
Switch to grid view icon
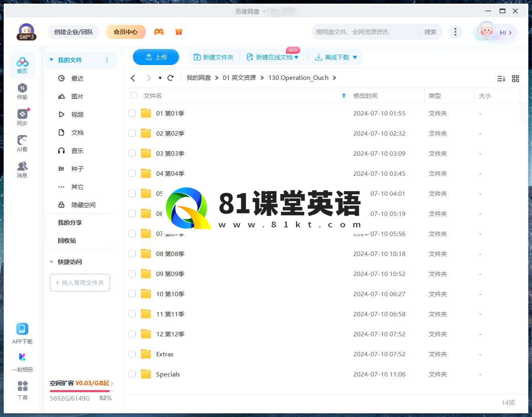point(516,79)
